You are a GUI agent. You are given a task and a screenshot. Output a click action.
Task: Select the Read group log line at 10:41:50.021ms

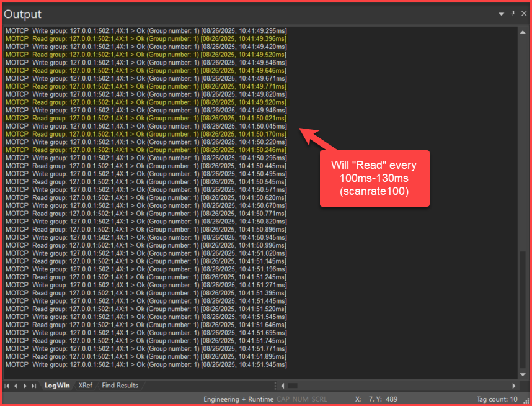pyautogui.click(x=146, y=118)
